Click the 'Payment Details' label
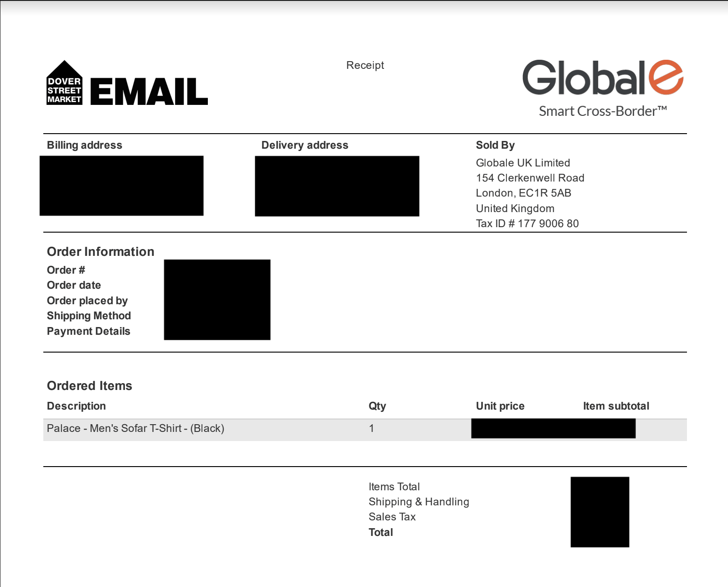 coord(88,331)
